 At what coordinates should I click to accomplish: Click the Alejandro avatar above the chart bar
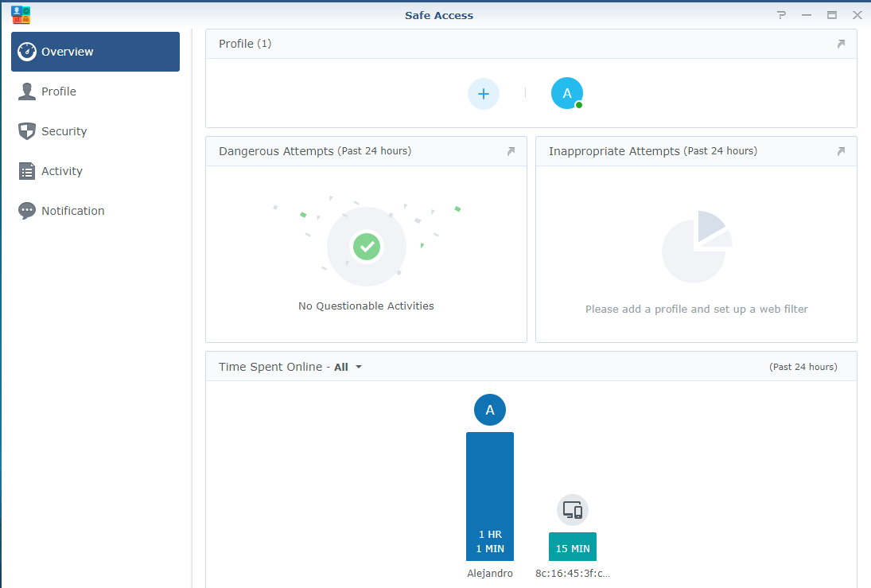490,410
